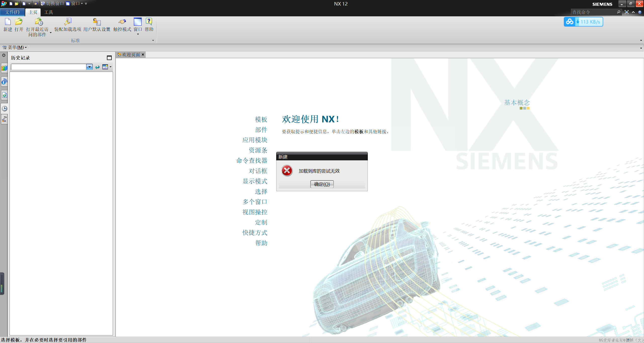The height and width of the screenshot is (343, 644).
Task: Open the library books resource tab
Action: pos(4,68)
